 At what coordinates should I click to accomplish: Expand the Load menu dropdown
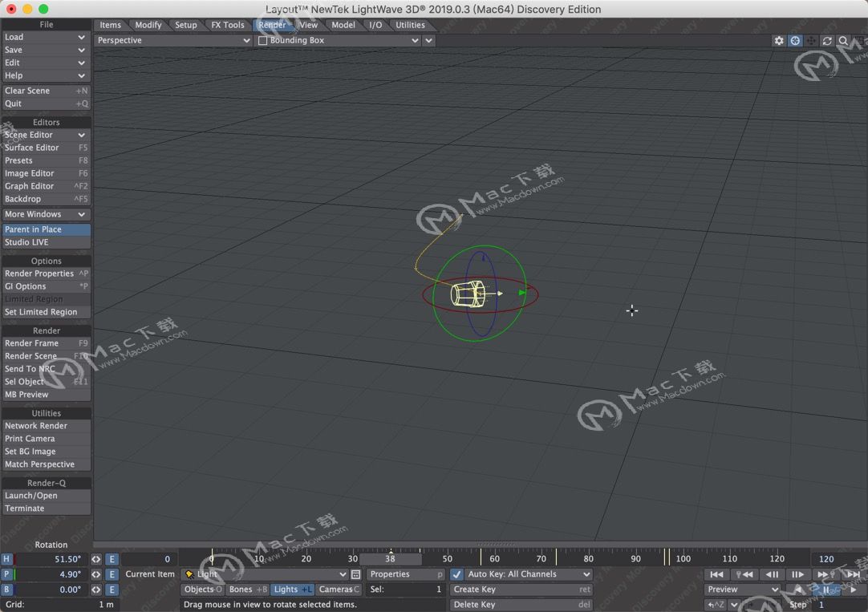[x=46, y=37]
